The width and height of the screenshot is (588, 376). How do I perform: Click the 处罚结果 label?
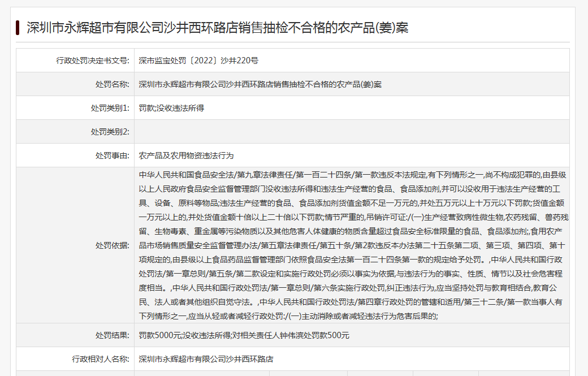[112, 335]
